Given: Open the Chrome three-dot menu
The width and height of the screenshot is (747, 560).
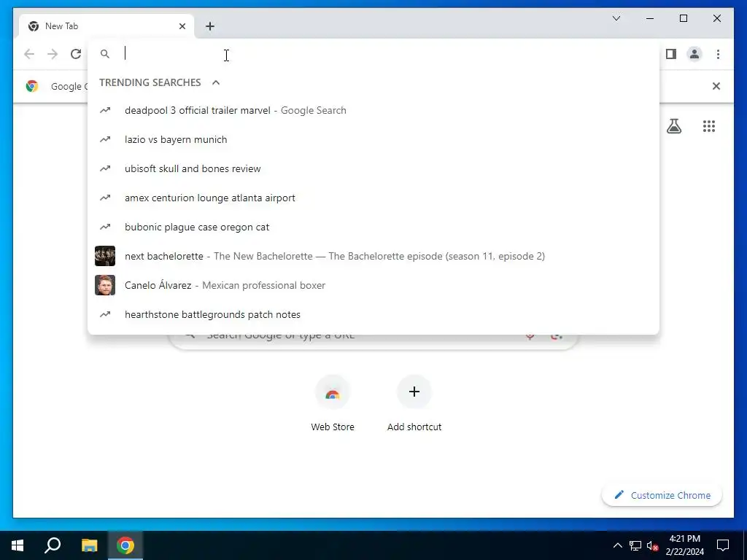Looking at the screenshot, I should point(718,54).
